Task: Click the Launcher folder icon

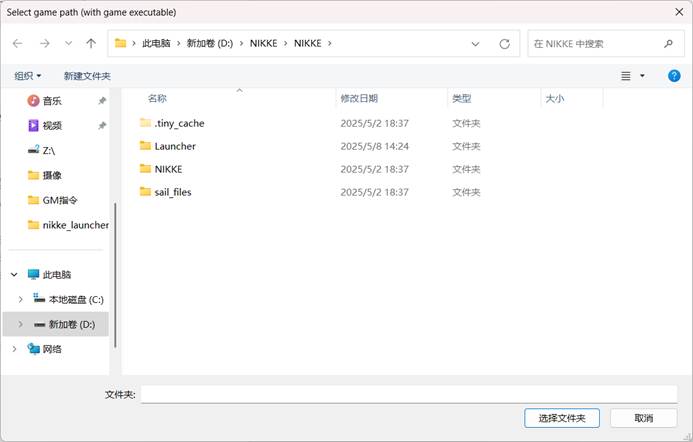Action: click(x=145, y=145)
